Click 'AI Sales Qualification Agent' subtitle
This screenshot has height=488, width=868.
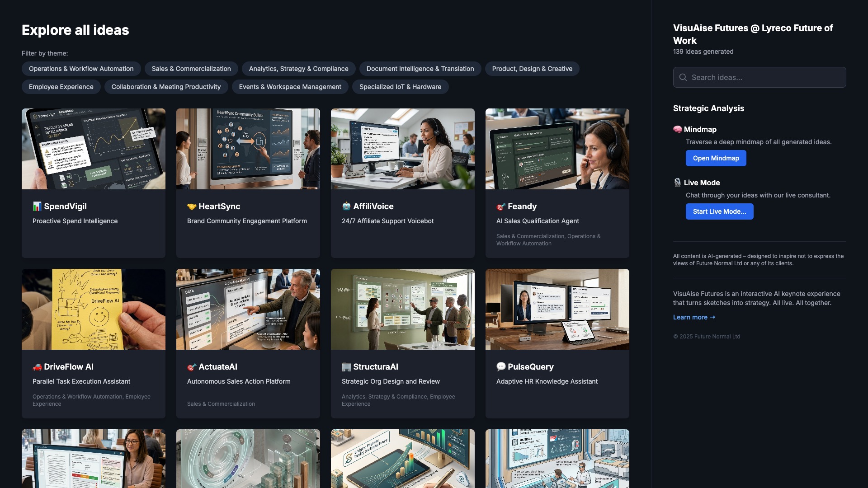[x=538, y=221]
